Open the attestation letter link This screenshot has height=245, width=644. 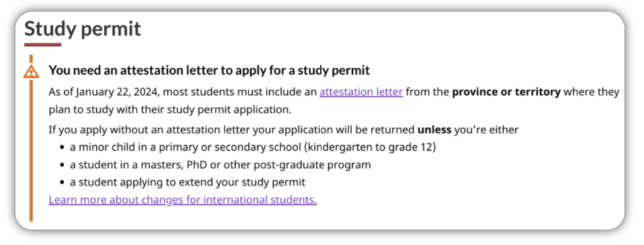point(361,92)
